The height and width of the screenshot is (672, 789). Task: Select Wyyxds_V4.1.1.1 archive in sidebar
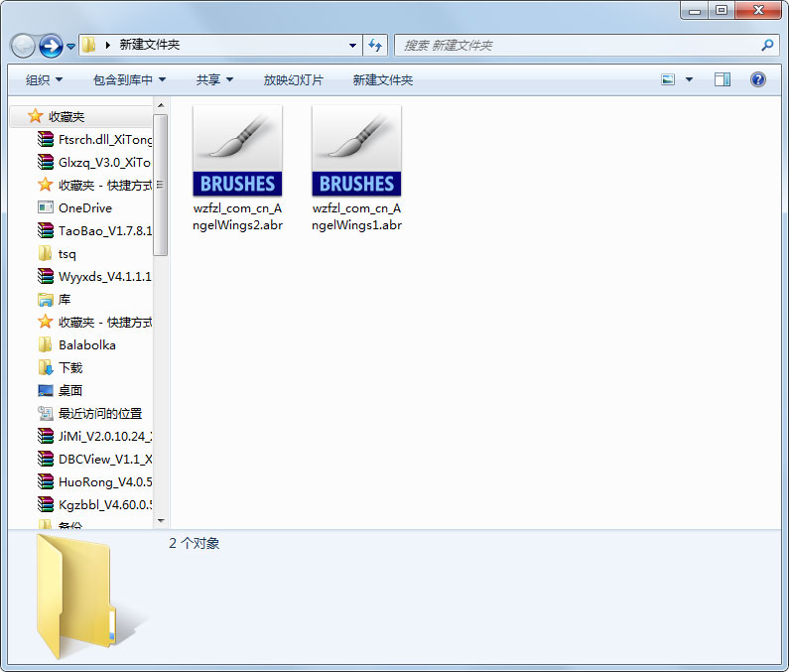pyautogui.click(x=94, y=276)
